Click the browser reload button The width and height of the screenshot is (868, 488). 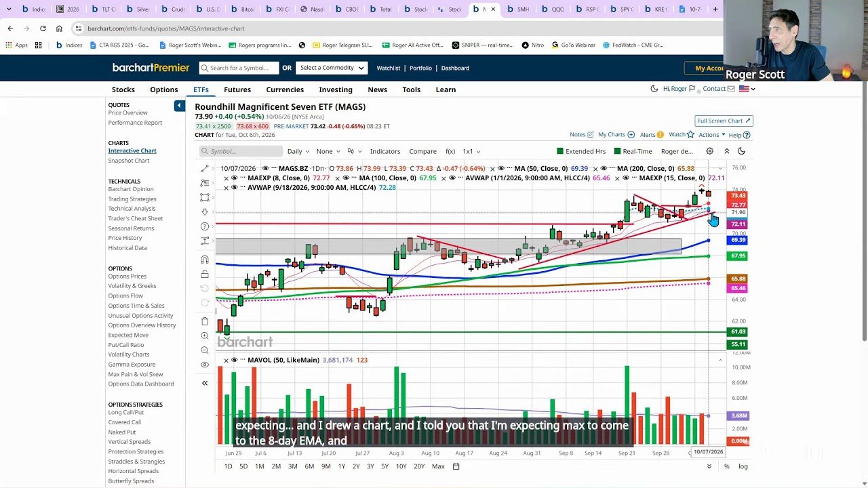coord(43,28)
